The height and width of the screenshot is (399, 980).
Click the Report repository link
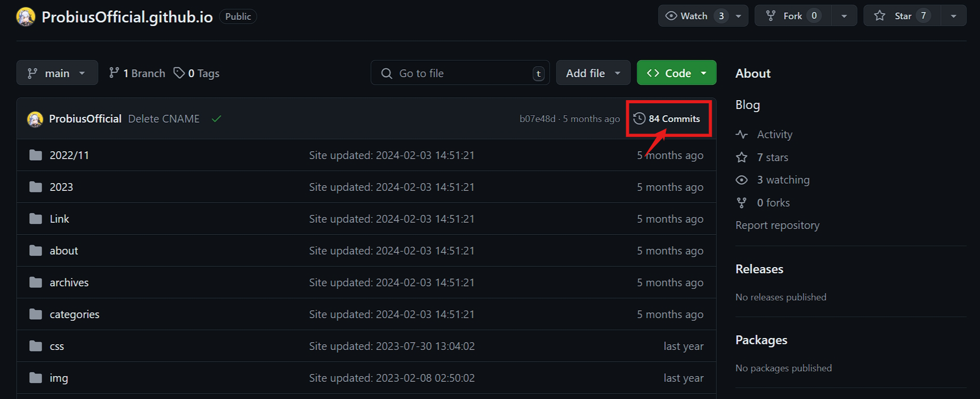[777, 225]
